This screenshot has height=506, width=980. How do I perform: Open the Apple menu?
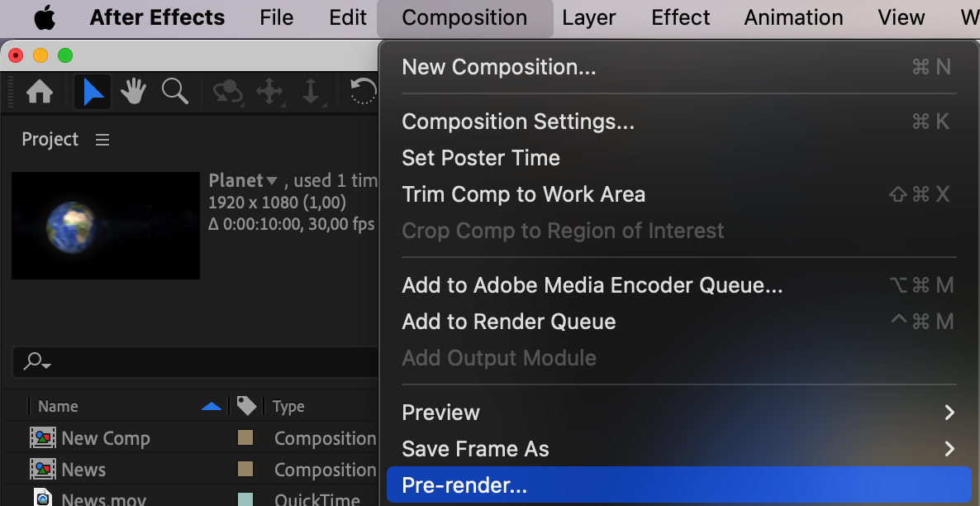[x=44, y=17]
